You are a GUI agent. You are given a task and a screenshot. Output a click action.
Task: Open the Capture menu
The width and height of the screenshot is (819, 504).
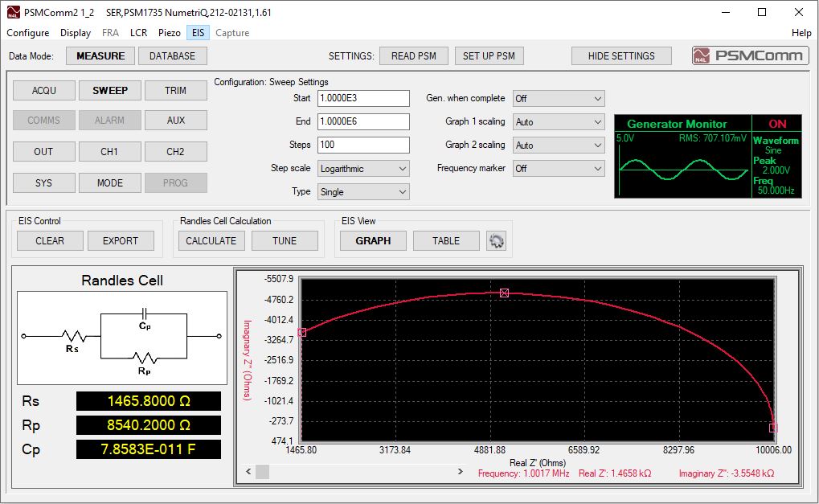[232, 33]
